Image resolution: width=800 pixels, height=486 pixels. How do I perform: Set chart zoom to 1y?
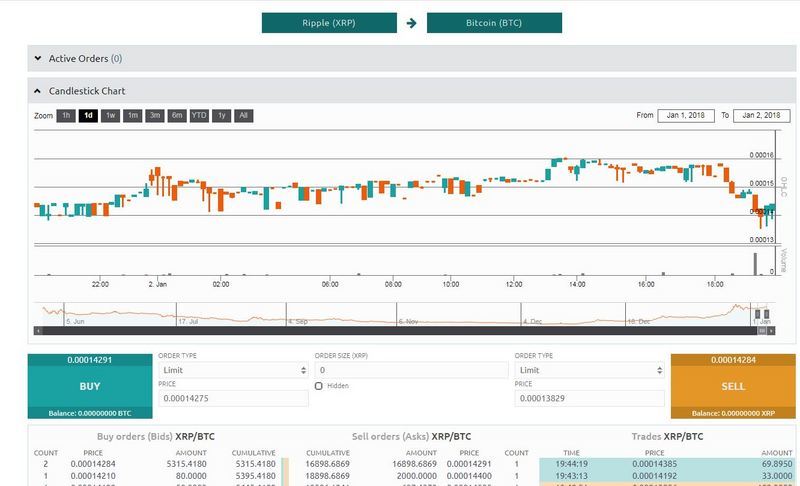(221, 116)
